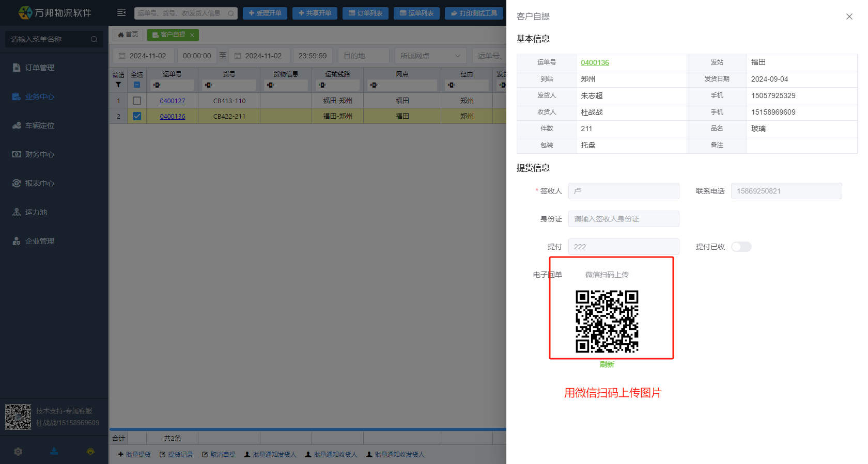The width and height of the screenshot is (868, 464).
Task: Click 批量通知收发货人 at the bottom bar
Action: [x=395, y=455]
